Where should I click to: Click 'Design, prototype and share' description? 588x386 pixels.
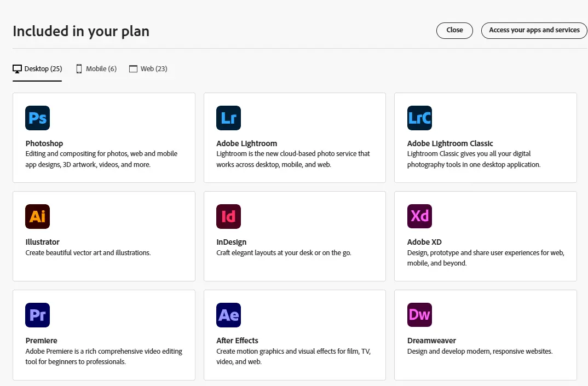click(486, 258)
